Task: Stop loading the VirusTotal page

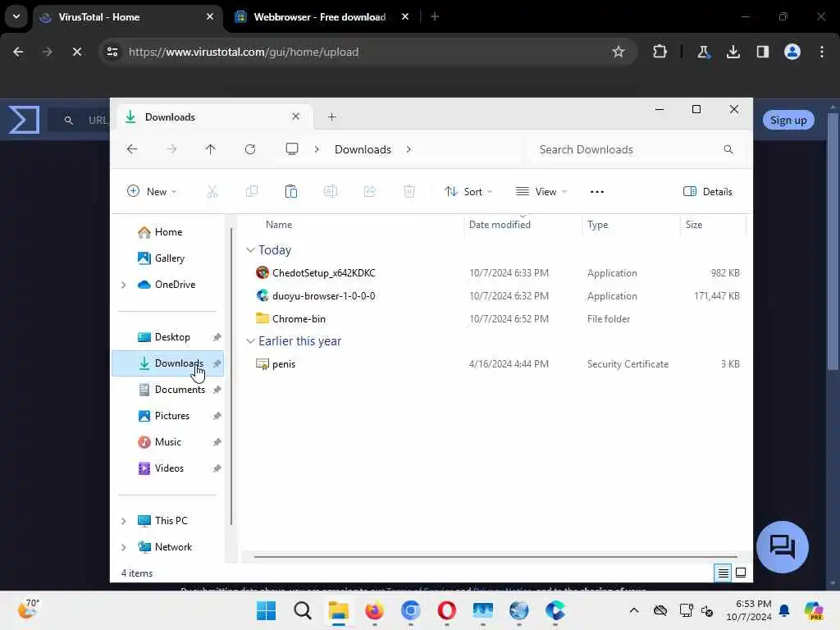Action: pos(77,52)
